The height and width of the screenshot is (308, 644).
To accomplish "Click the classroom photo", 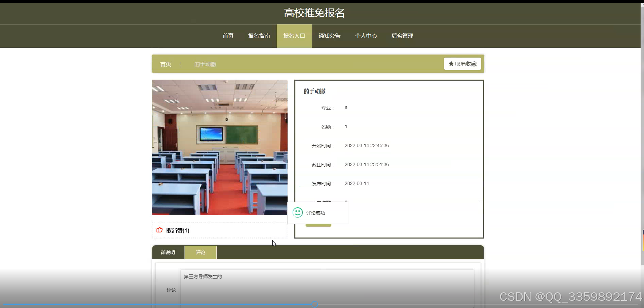I will [220, 147].
